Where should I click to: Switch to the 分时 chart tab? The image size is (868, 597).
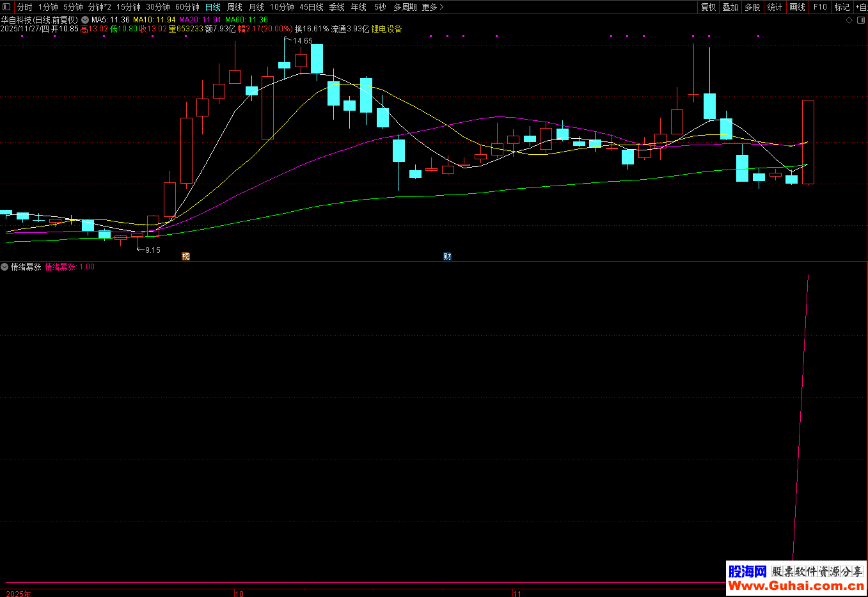(x=24, y=7)
